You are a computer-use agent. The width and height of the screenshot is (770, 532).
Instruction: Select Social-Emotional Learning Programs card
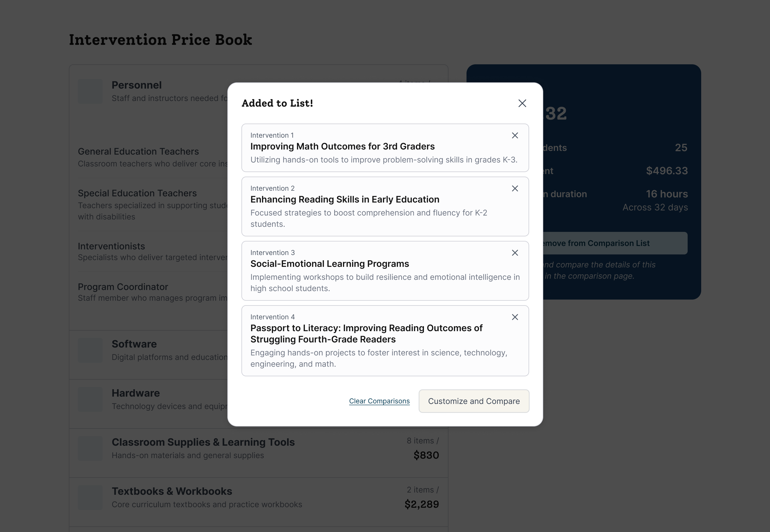point(385,271)
